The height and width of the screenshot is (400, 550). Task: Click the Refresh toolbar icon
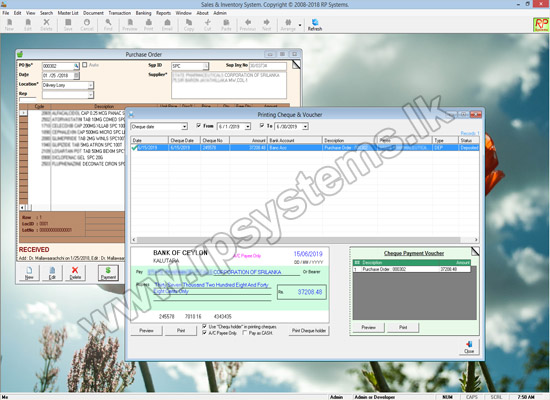click(315, 25)
